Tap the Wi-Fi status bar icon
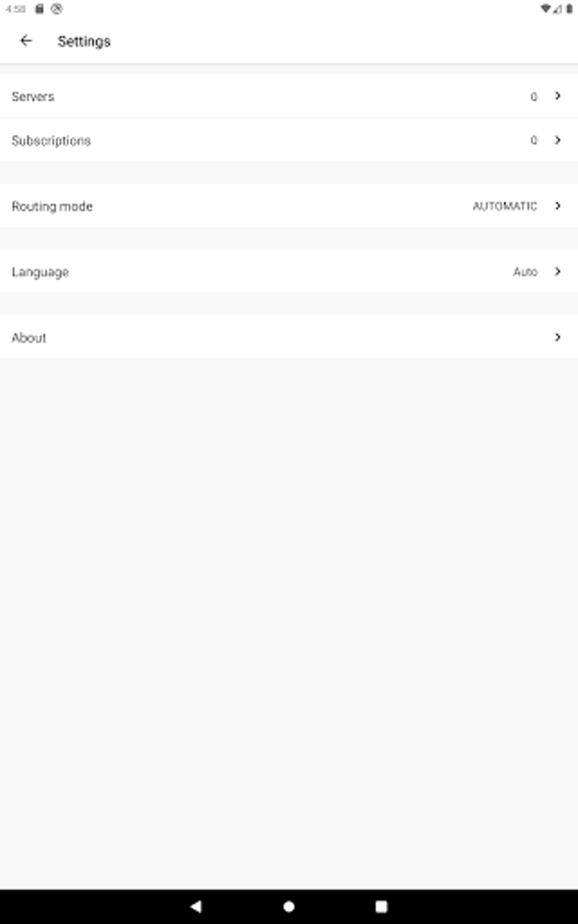Screen dimensions: 578x924 [x=545, y=9]
